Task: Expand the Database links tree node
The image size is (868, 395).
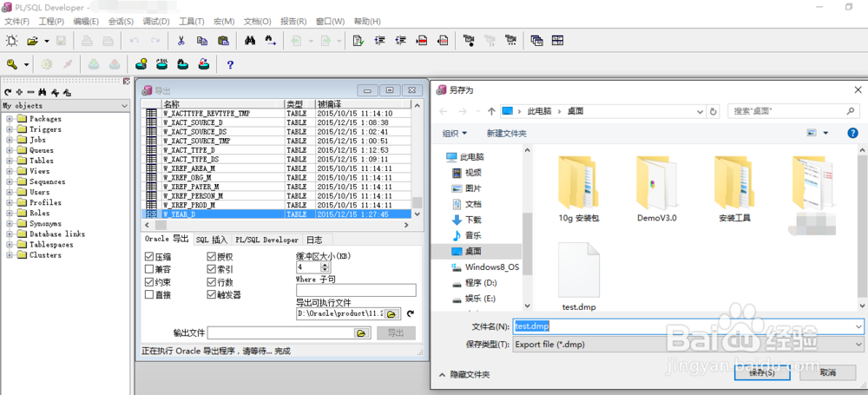Action: [x=10, y=234]
